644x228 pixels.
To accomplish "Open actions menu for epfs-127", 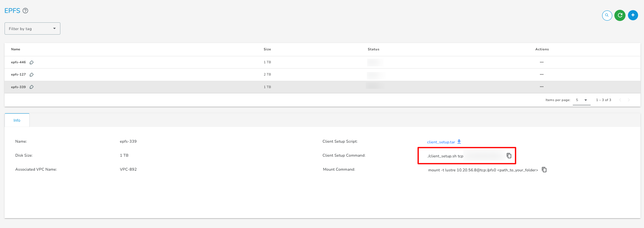I will [x=541, y=74].
